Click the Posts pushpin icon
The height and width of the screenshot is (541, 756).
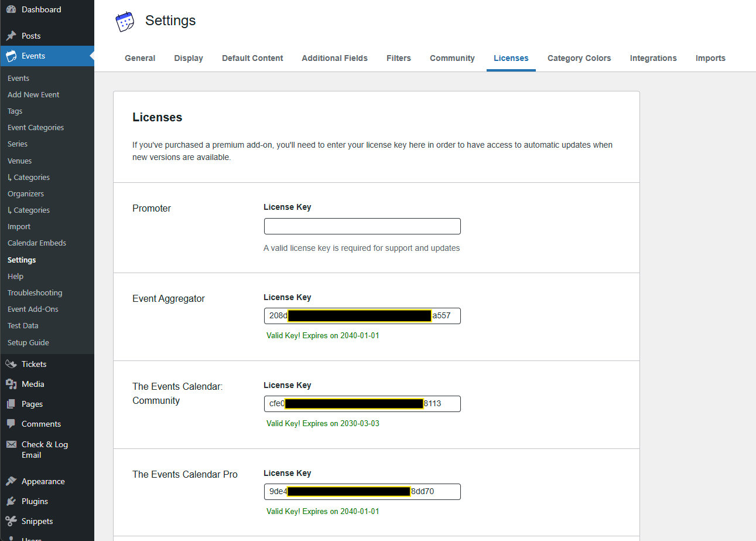[x=11, y=36]
